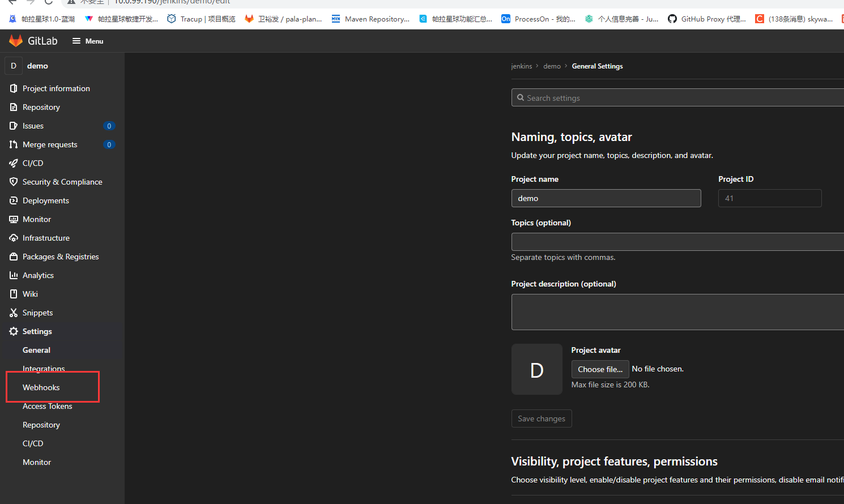Click the ProcessOn bookmark icon
The image size is (844, 504).
pyautogui.click(x=506, y=19)
